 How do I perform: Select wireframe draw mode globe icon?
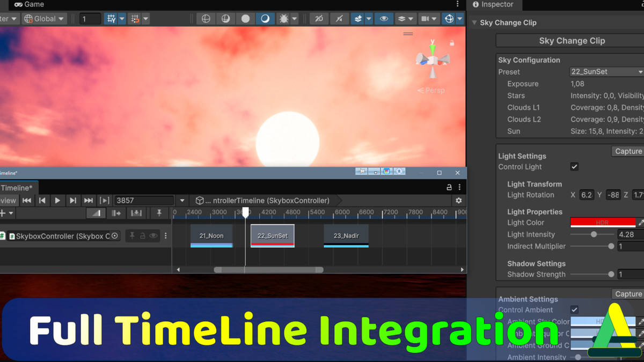tap(206, 19)
